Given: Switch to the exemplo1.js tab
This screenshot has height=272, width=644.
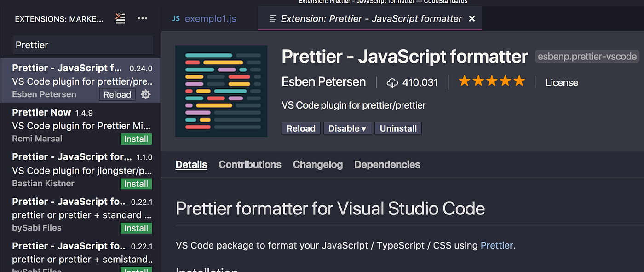Looking at the screenshot, I should point(210,18).
